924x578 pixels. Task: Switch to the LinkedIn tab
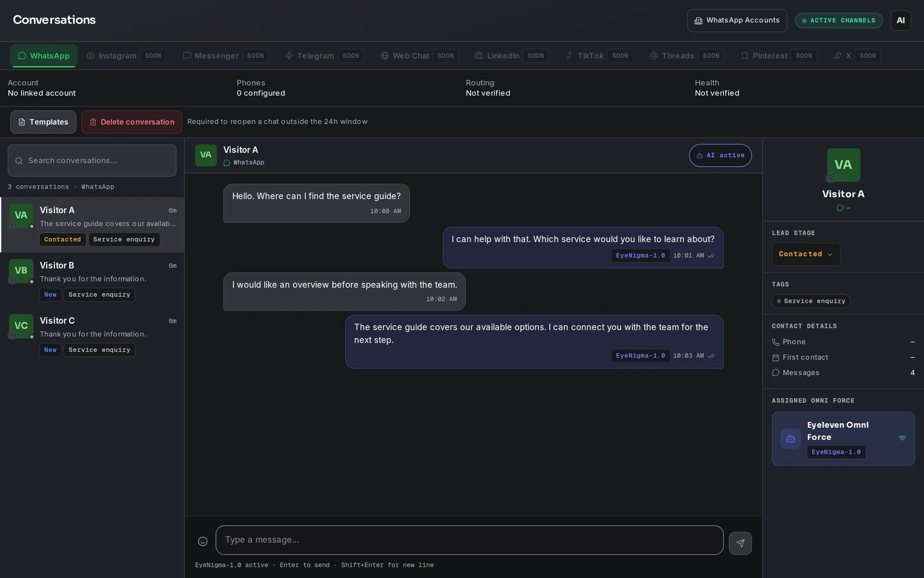pos(512,56)
